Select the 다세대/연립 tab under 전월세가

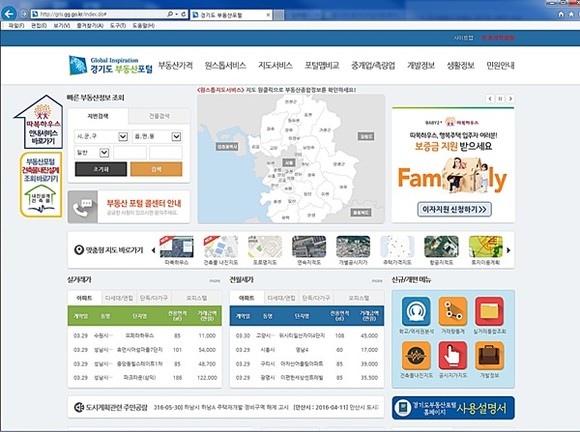(x=281, y=298)
